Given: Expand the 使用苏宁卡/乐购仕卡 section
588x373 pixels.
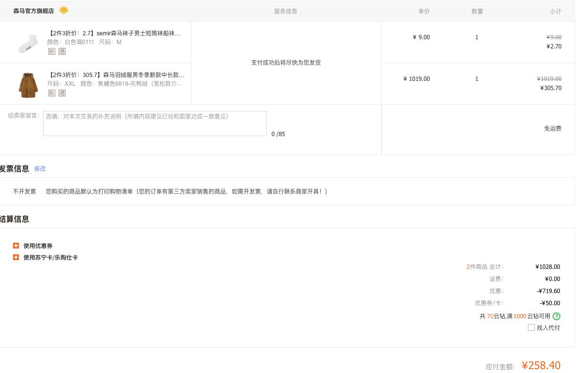Looking at the screenshot, I should click(16, 257).
